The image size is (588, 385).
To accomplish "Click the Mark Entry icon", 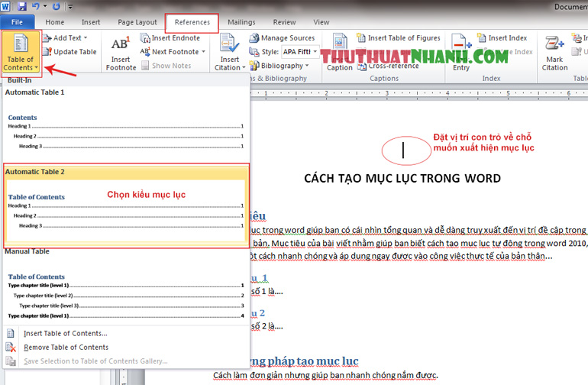I will coord(461,44).
